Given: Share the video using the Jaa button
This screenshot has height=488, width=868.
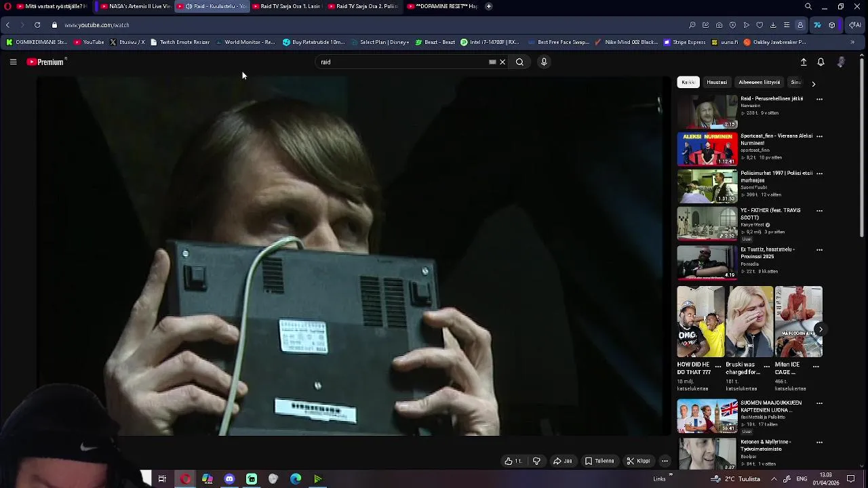Looking at the screenshot, I should click(563, 461).
